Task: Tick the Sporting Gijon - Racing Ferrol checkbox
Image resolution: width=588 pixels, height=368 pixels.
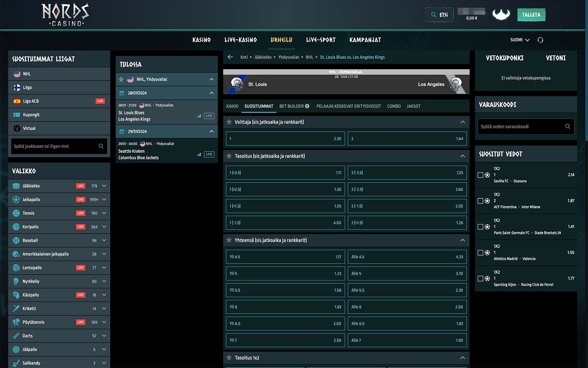Action: 480,279
